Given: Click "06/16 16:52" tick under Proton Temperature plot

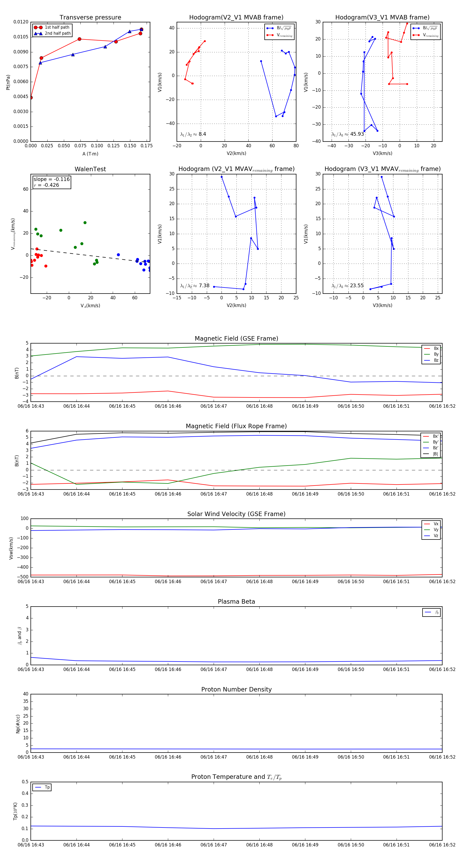Looking at the screenshot, I should click(442, 845).
